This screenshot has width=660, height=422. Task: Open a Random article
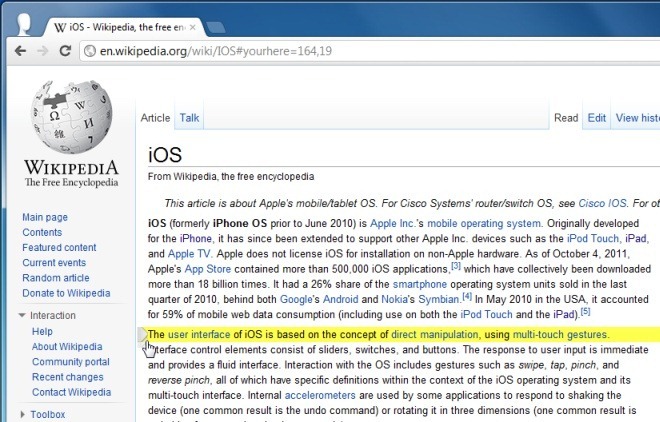point(56,278)
